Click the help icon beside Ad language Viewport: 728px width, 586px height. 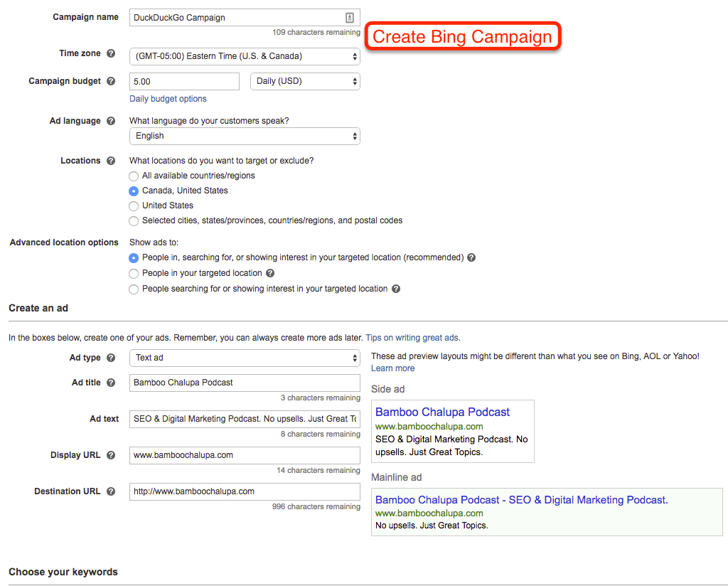click(110, 121)
